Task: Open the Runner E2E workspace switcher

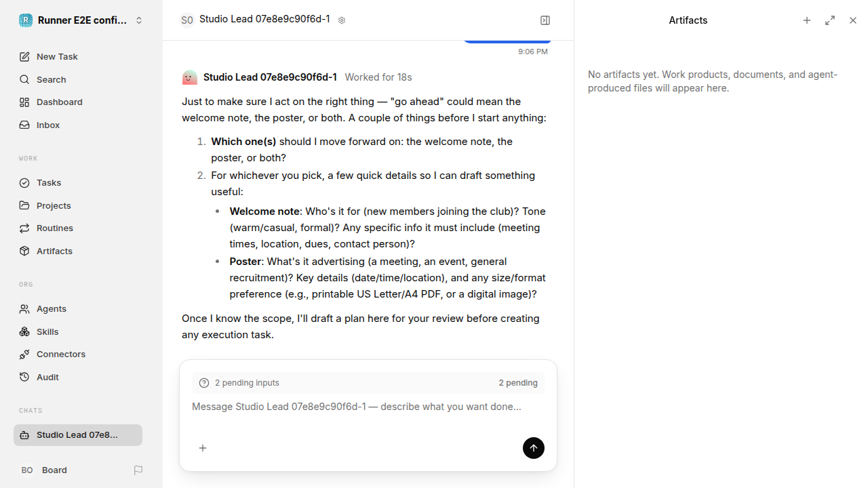Action: pos(81,20)
